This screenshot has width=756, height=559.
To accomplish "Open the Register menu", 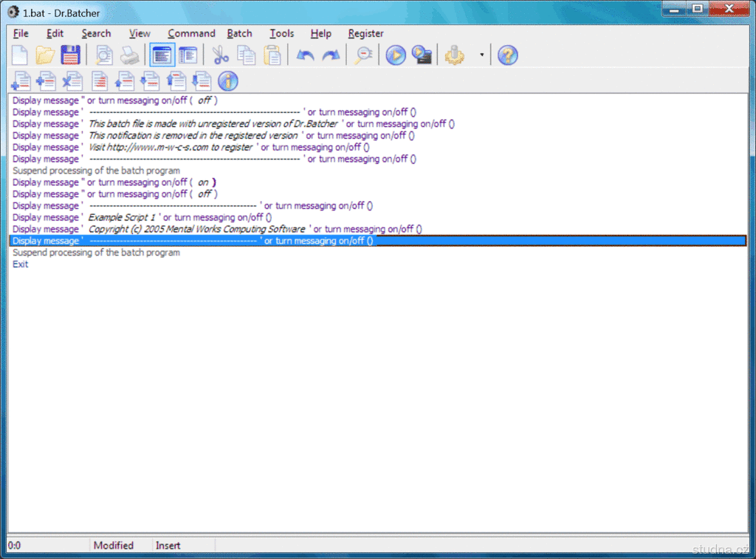I will pyautogui.click(x=365, y=33).
